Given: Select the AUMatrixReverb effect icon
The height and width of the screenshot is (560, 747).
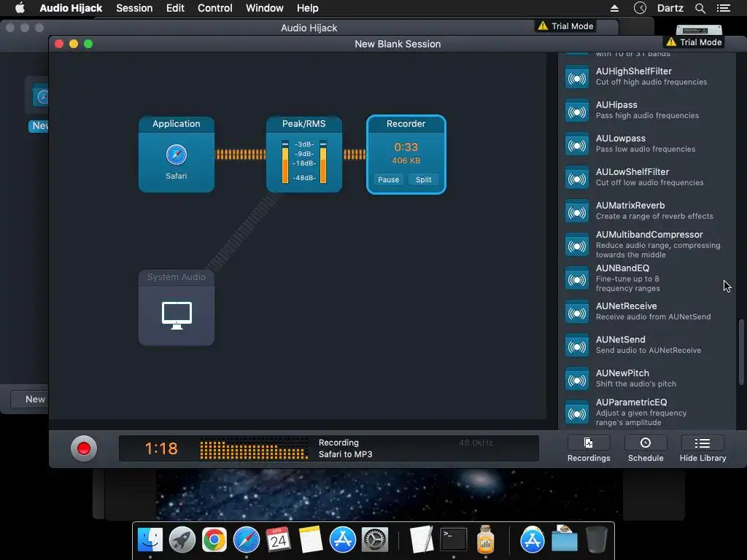Looking at the screenshot, I should point(577,212).
